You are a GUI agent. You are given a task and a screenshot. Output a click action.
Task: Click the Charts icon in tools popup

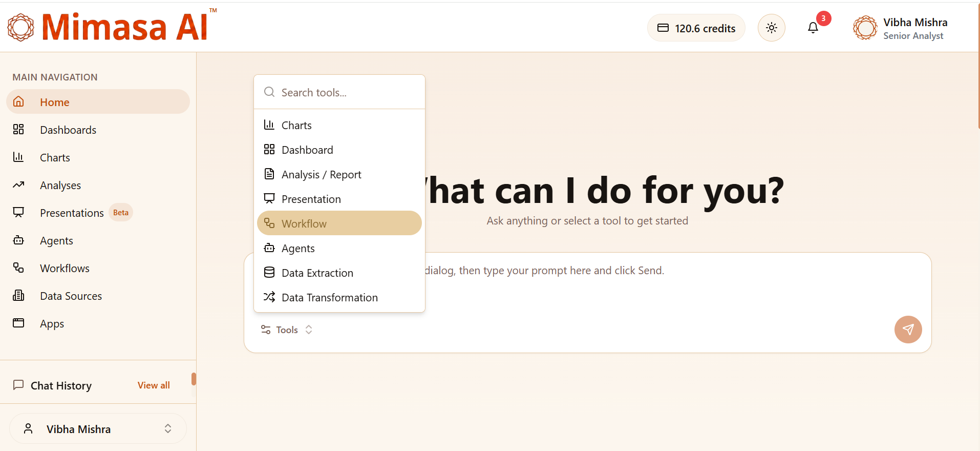pyautogui.click(x=269, y=125)
